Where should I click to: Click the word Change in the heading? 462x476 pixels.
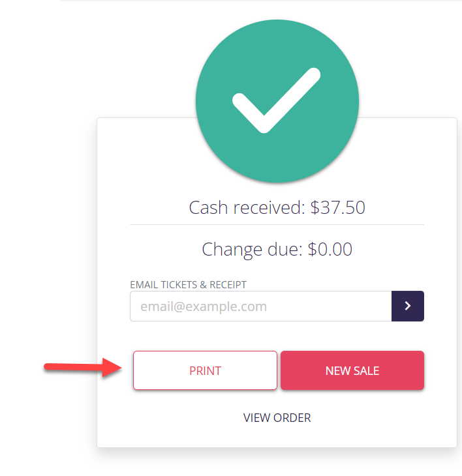232,250
